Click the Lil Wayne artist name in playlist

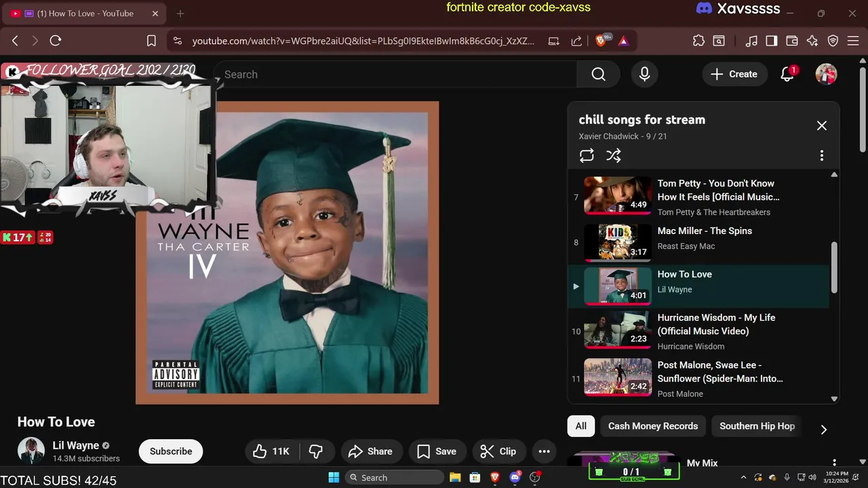click(x=675, y=289)
